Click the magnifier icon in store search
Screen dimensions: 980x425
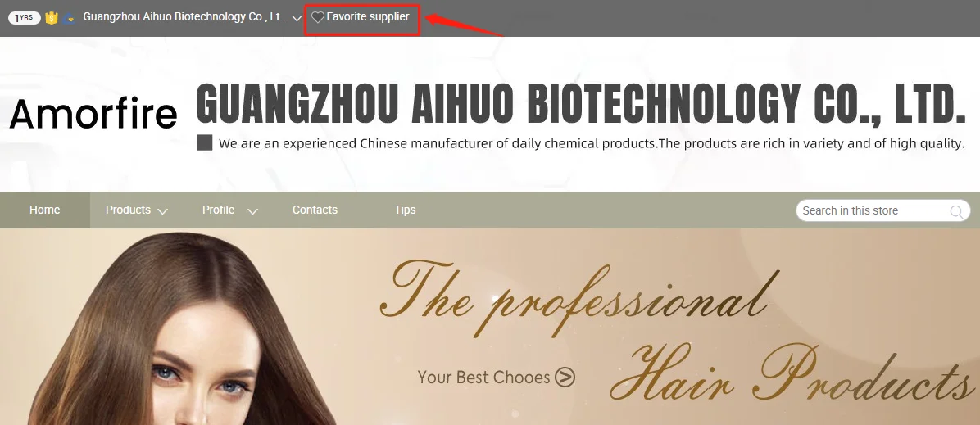click(x=956, y=211)
